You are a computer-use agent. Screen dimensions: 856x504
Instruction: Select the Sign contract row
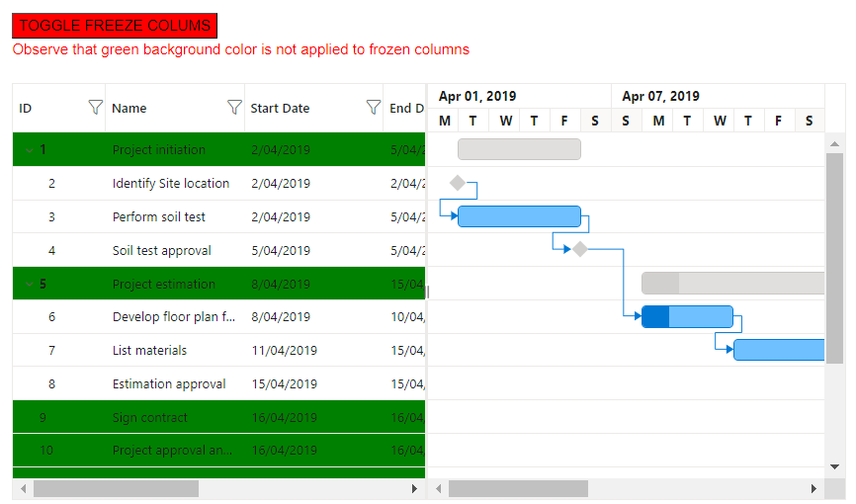click(148, 418)
